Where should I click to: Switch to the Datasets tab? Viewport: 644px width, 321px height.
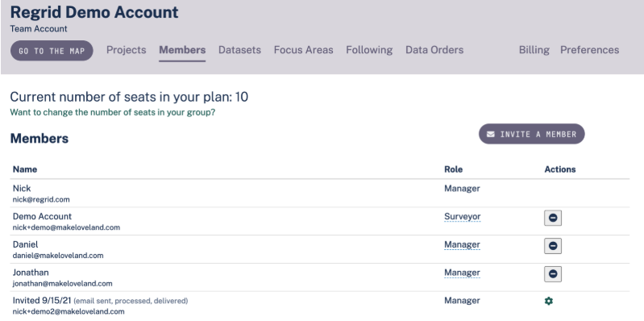(239, 50)
